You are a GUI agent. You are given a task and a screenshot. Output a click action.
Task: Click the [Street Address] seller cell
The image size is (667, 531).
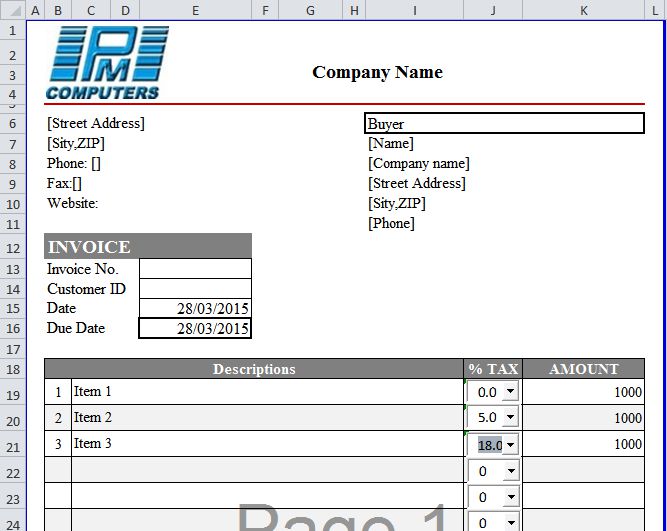[x=96, y=124]
